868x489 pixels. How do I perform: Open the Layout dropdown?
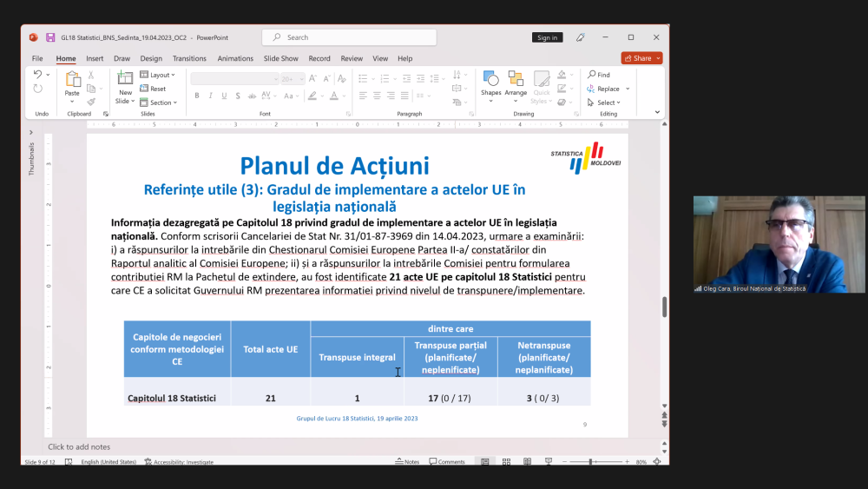[158, 75]
